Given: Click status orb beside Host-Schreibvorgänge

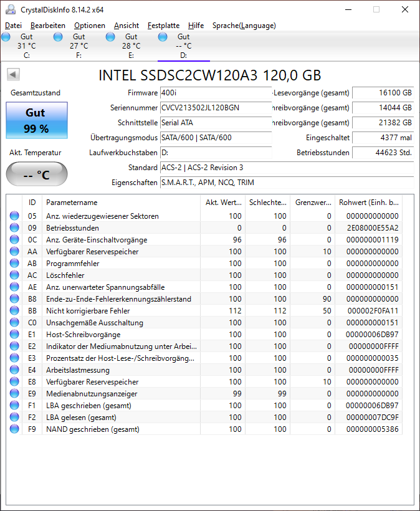Looking at the screenshot, I should [x=14, y=334].
